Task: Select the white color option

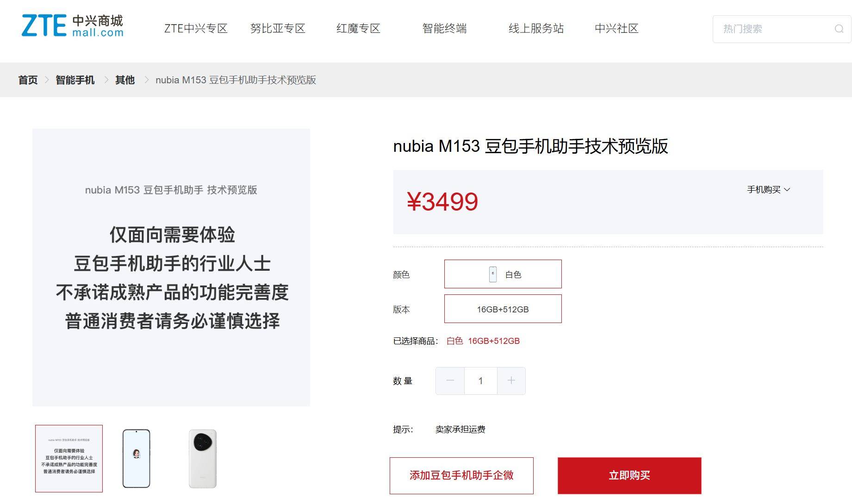Action: (503, 274)
